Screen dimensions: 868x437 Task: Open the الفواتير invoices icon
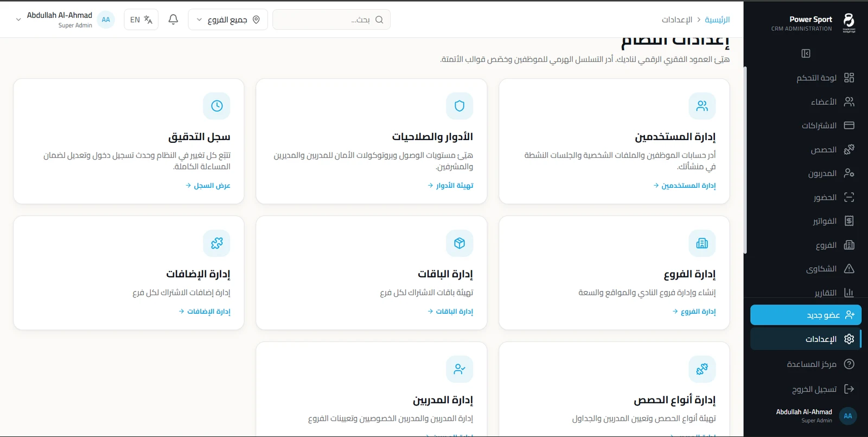(x=849, y=221)
